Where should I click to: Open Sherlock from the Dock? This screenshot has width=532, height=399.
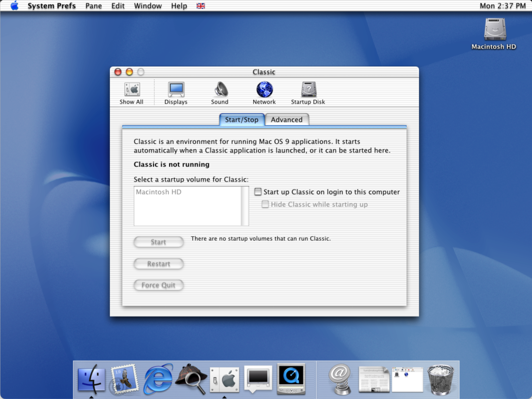191,378
